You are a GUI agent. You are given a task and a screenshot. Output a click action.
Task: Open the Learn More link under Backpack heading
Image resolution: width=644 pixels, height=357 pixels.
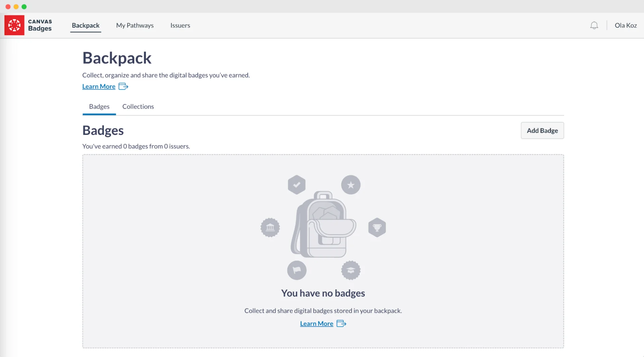click(99, 87)
